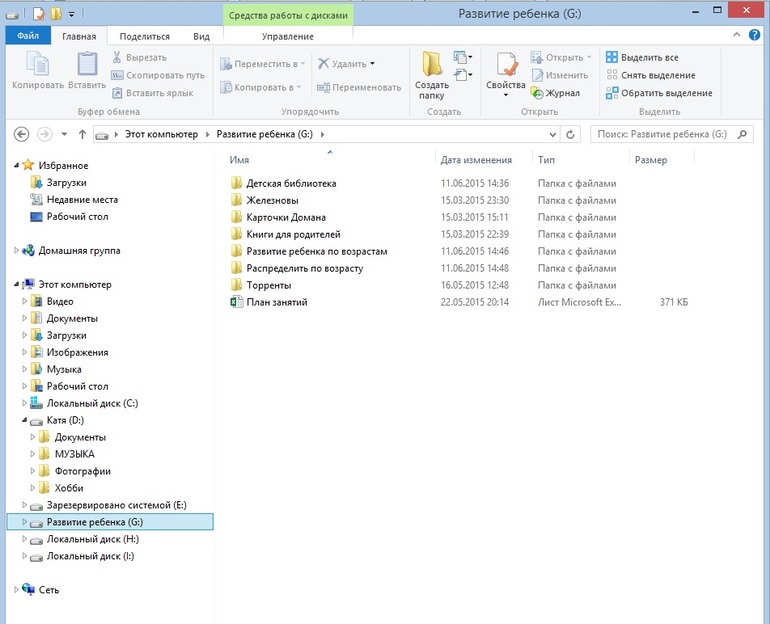770x624 pixels.
Task: Refresh the current folder view
Action: tap(570, 134)
